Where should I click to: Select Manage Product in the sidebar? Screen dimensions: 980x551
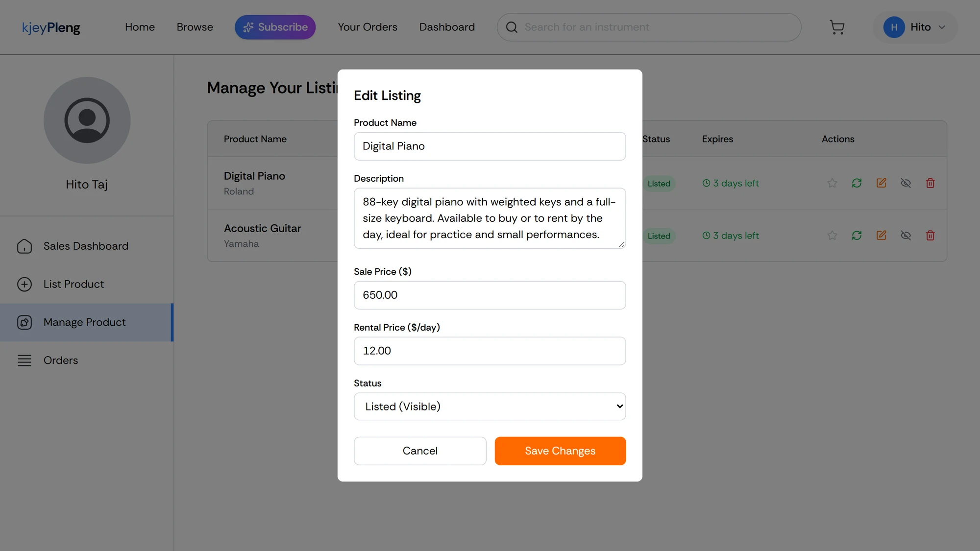pos(87,322)
